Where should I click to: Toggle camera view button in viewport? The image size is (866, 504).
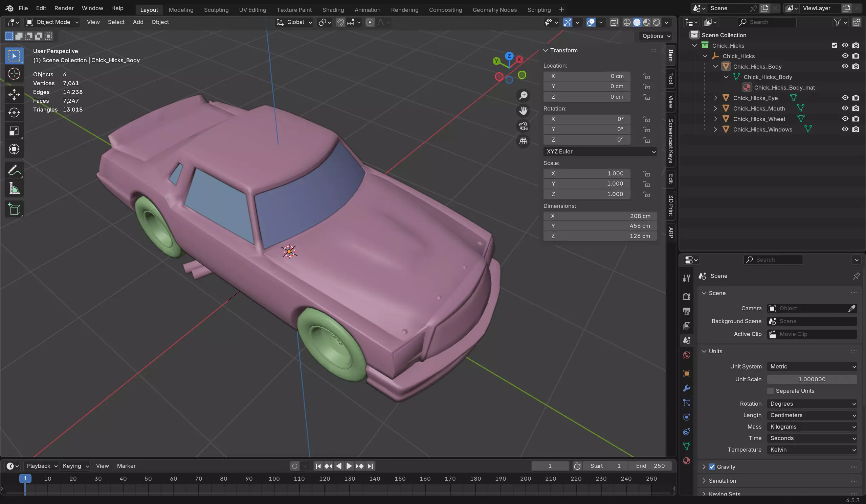(523, 126)
